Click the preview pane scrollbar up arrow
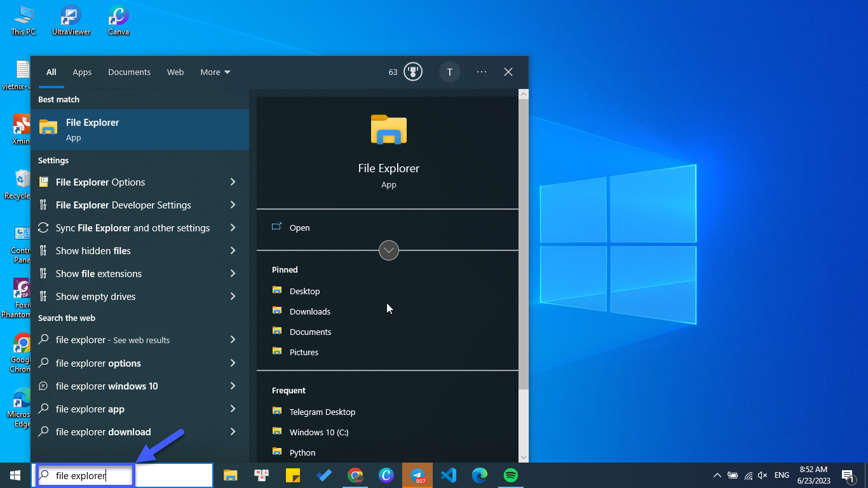The image size is (868, 488). 524,94
